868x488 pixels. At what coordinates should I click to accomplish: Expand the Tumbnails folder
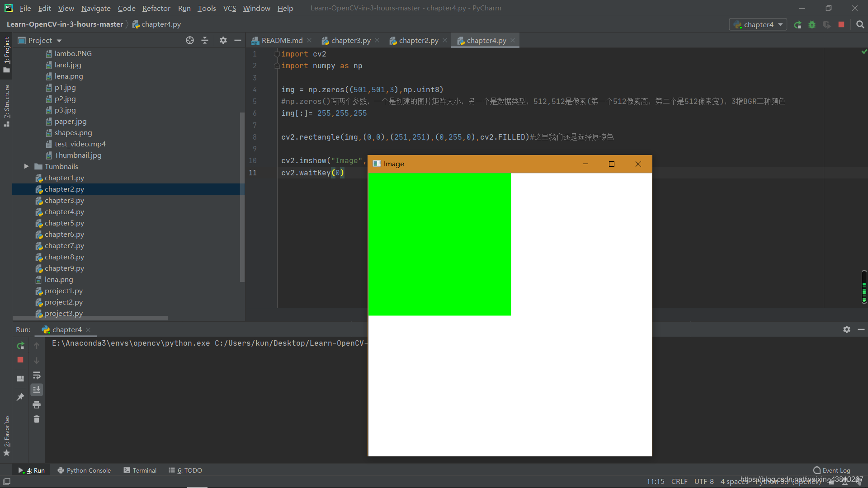(x=27, y=166)
